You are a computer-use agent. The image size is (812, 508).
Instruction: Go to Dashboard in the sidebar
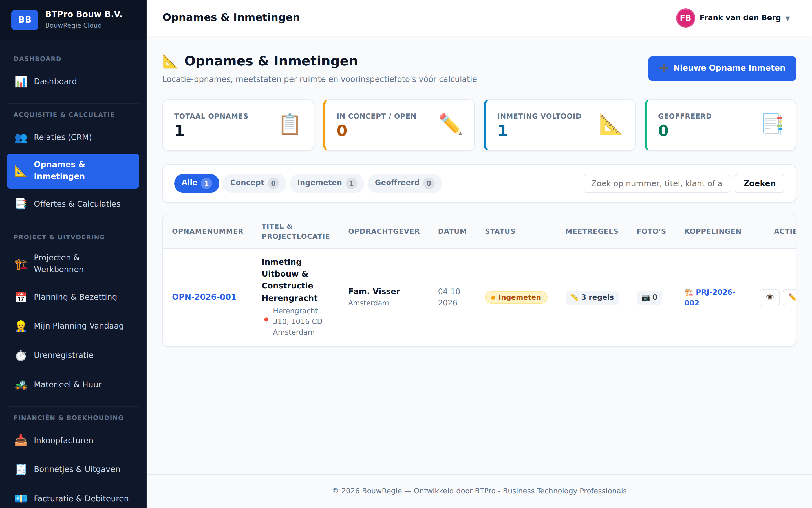click(x=73, y=81)
